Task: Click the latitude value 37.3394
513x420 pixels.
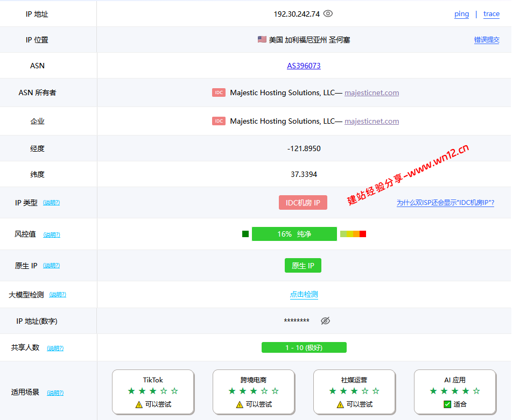Action: click(304, 175)
